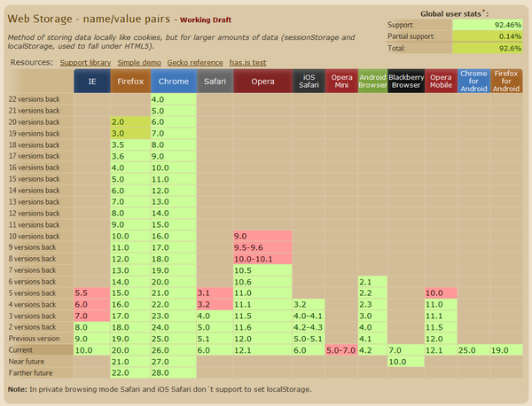Click the Safari 3.1 unsupported cell
Viewport: 532px width, 406px height.
coord(215,293)
